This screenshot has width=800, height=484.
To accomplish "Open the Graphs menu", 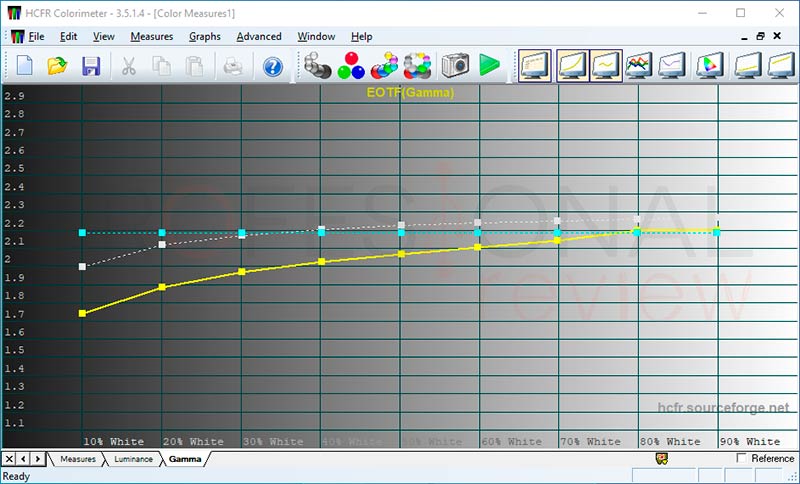I will 205,37.
